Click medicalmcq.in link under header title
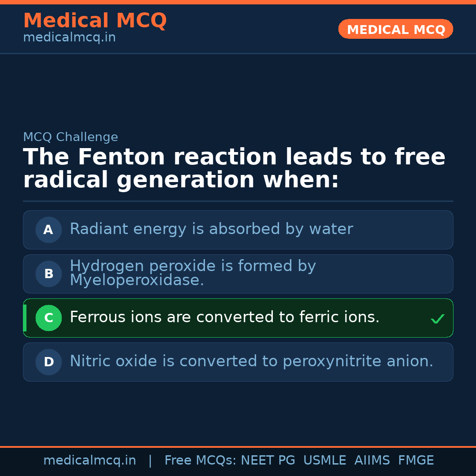 (69, 37)
